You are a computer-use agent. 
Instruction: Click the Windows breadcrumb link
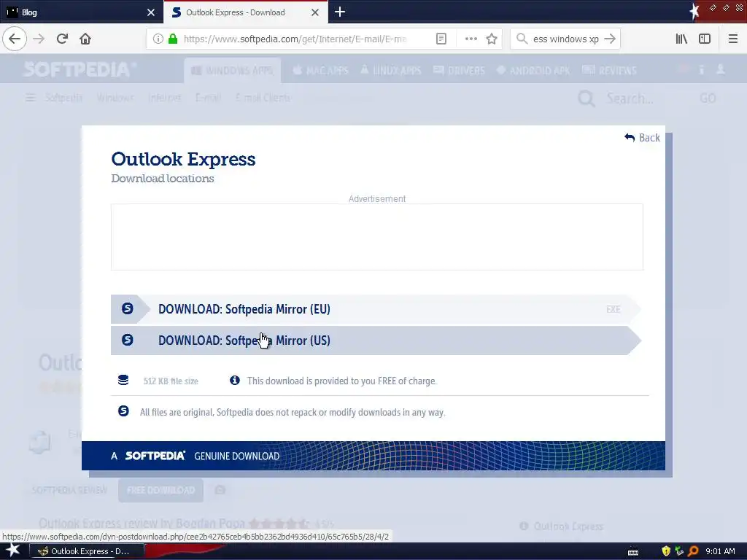(x=115, y=98)
